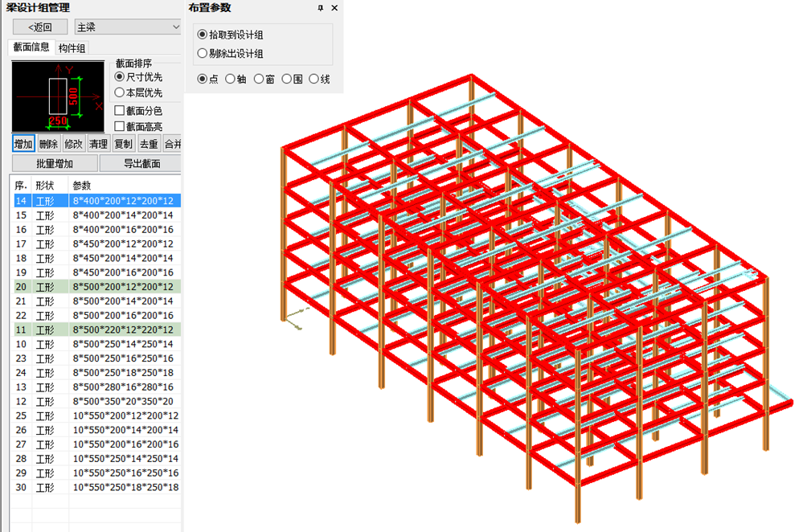Select 剔除出设计组 radio option

[x=202, y=54]
